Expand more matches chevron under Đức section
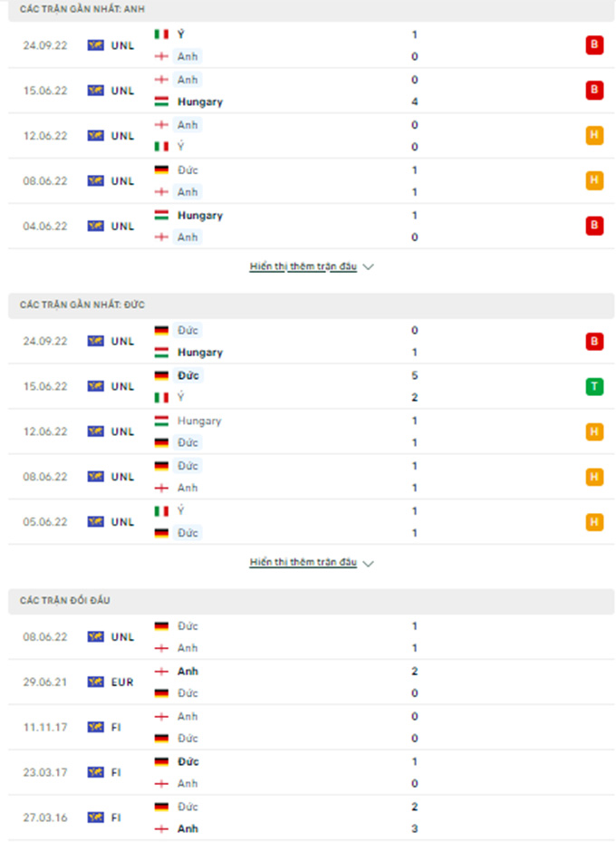The image size is (616, 842). (368, 563)
